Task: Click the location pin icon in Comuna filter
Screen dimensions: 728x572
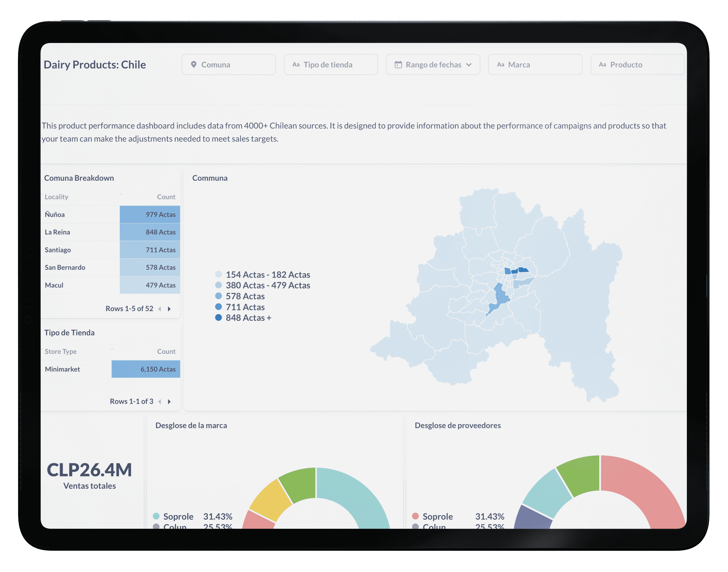Action: pyautogui.click(x=193, y=64)
